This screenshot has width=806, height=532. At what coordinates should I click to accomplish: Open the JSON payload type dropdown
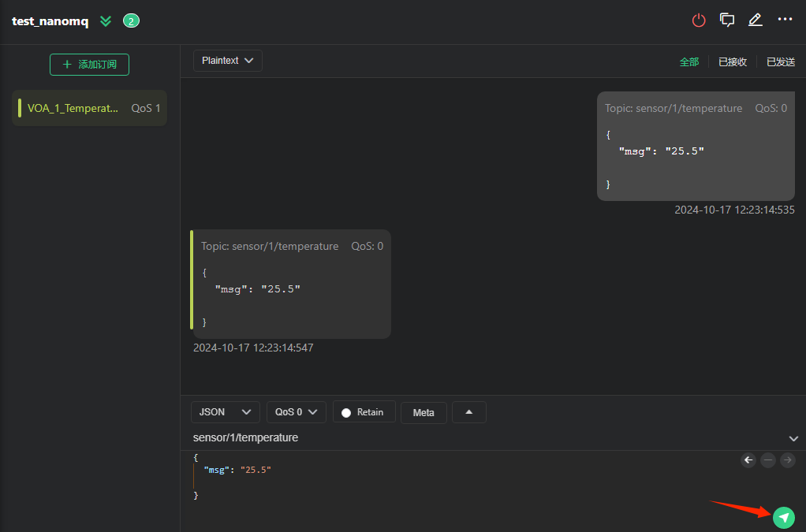point(225,412)
